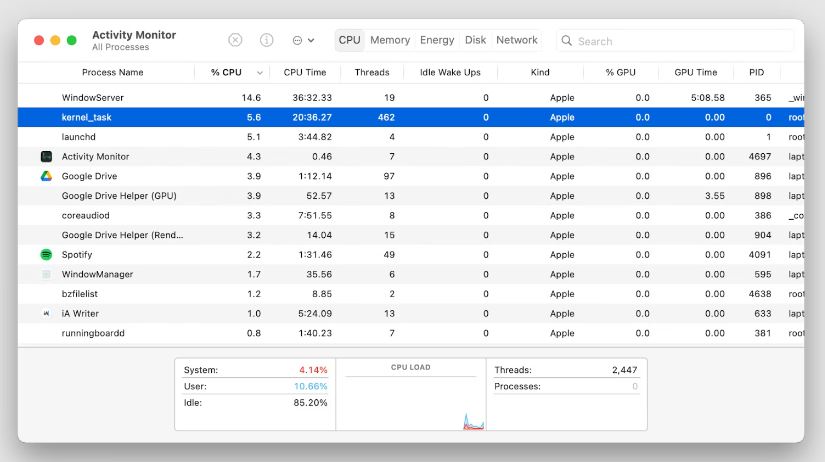
Task: Sort by Idle Wake Ups column
Action: [450, 72]
